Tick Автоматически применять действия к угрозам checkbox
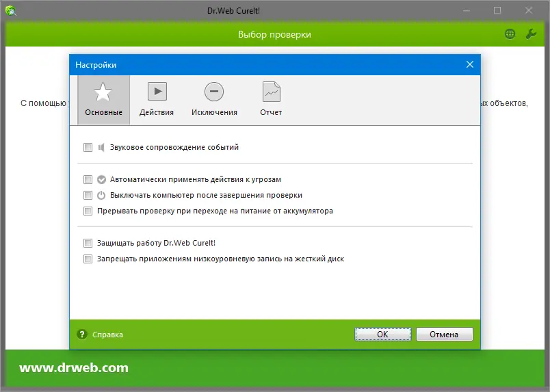 point(88,180)
